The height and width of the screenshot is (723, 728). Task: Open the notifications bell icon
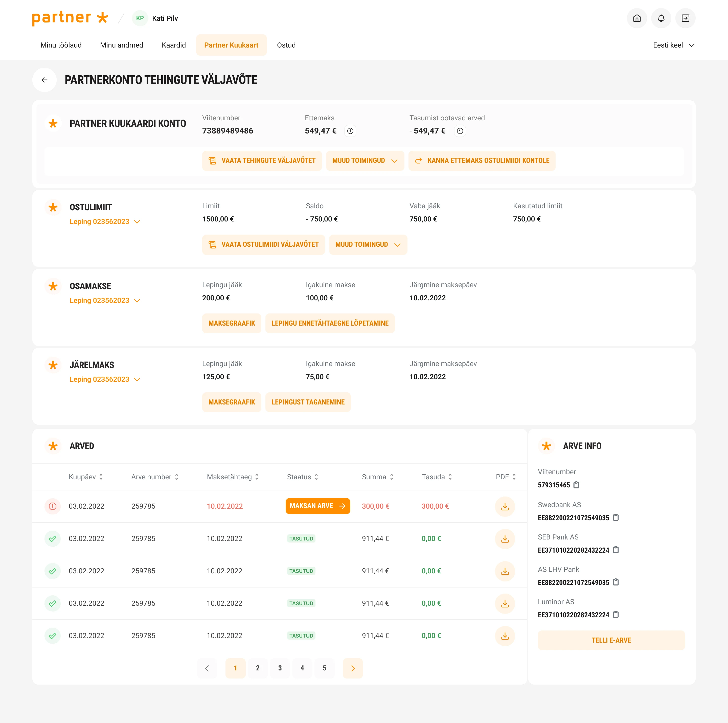coord(661,18)
